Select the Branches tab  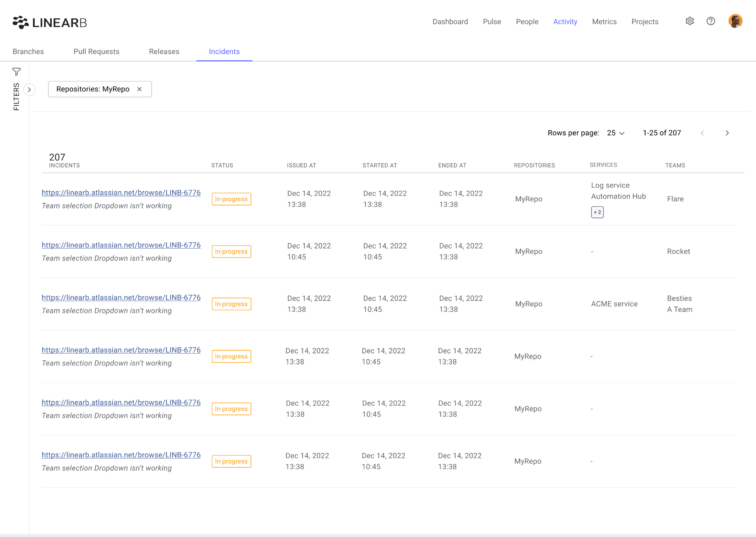click(28, 51)
